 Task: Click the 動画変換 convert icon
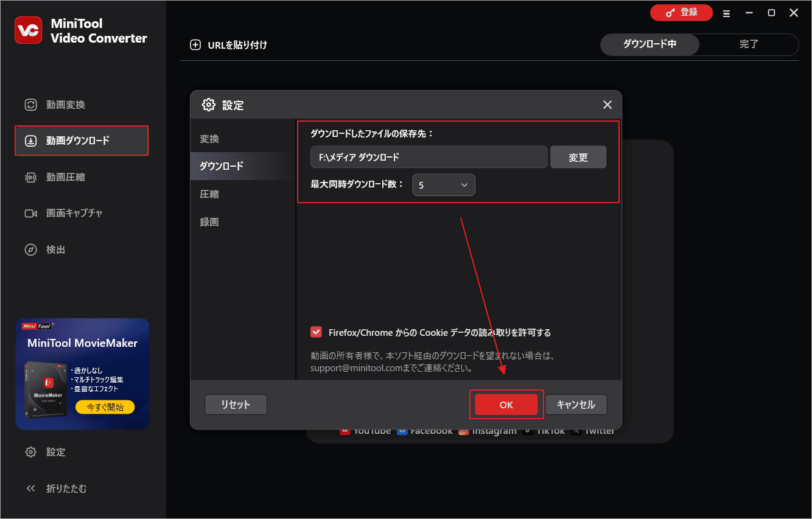pyautogui.click(x=30, y=105)
